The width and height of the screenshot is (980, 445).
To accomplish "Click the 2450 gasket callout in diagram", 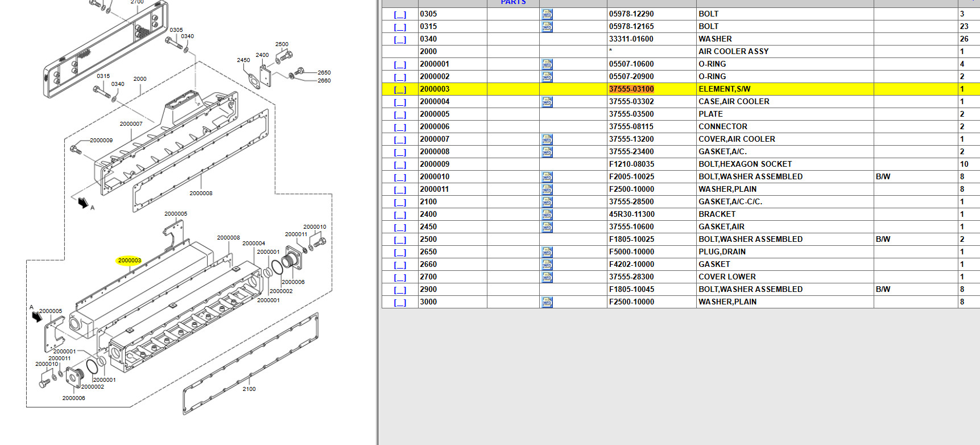I will click(243, 60).
